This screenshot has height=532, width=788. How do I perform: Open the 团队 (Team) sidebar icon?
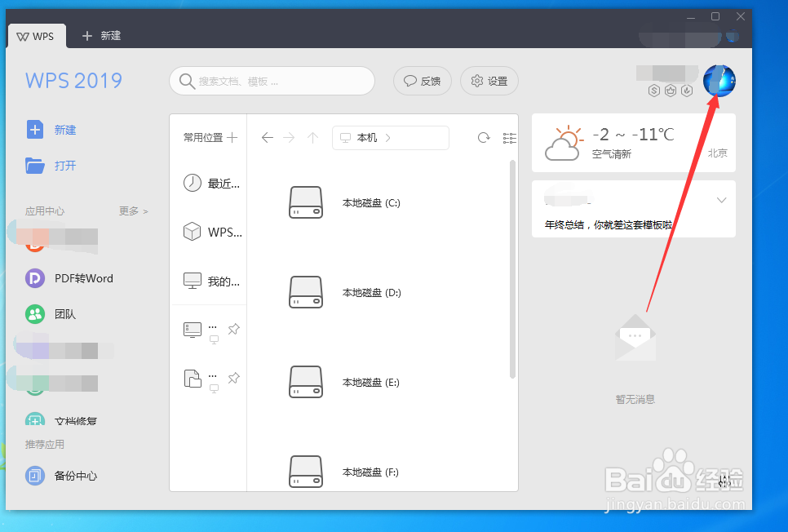[34, 314]
